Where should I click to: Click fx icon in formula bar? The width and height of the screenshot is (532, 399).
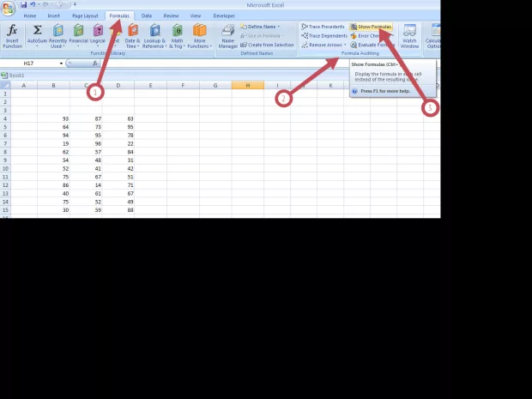95,63
